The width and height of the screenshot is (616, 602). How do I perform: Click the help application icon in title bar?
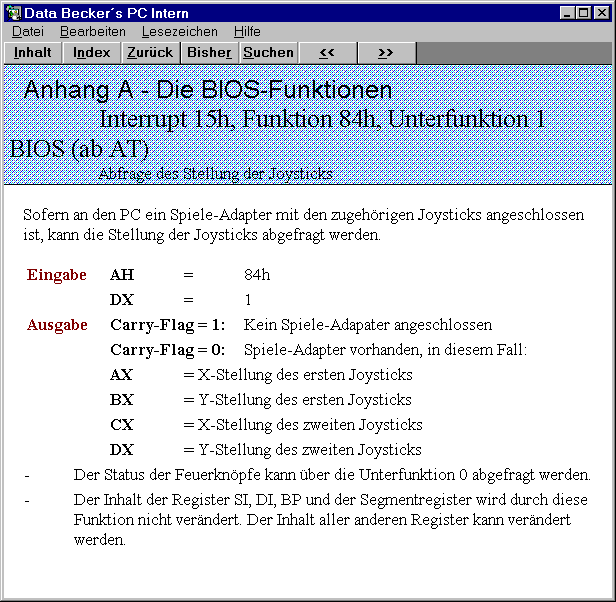pyautogui.click(x=13, y=13)
